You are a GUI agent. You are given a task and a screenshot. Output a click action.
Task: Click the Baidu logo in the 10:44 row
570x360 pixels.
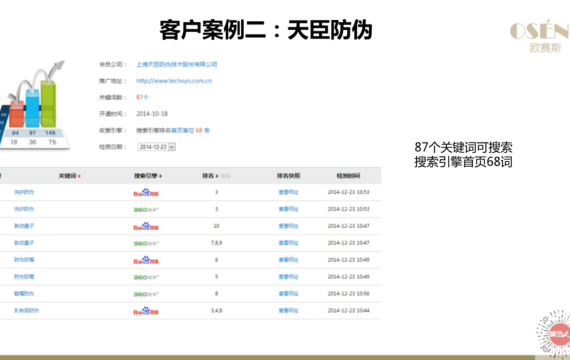pos(146,311)
